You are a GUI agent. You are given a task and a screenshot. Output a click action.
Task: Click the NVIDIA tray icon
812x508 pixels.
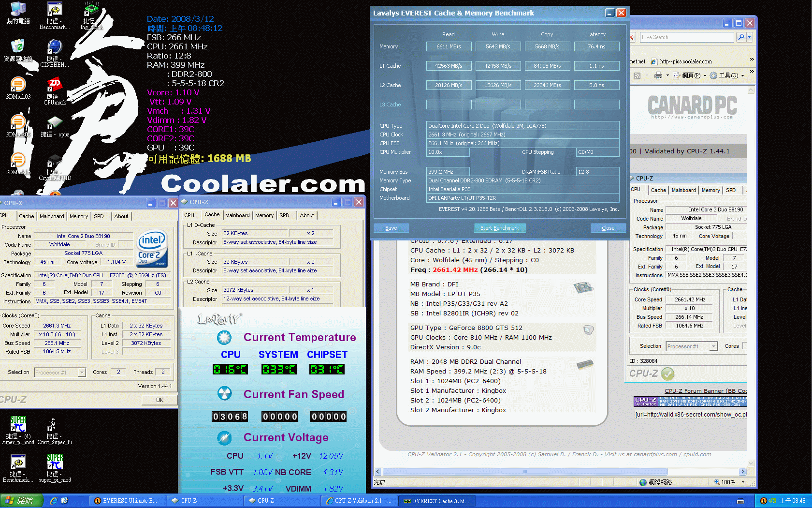pos(772,501)
